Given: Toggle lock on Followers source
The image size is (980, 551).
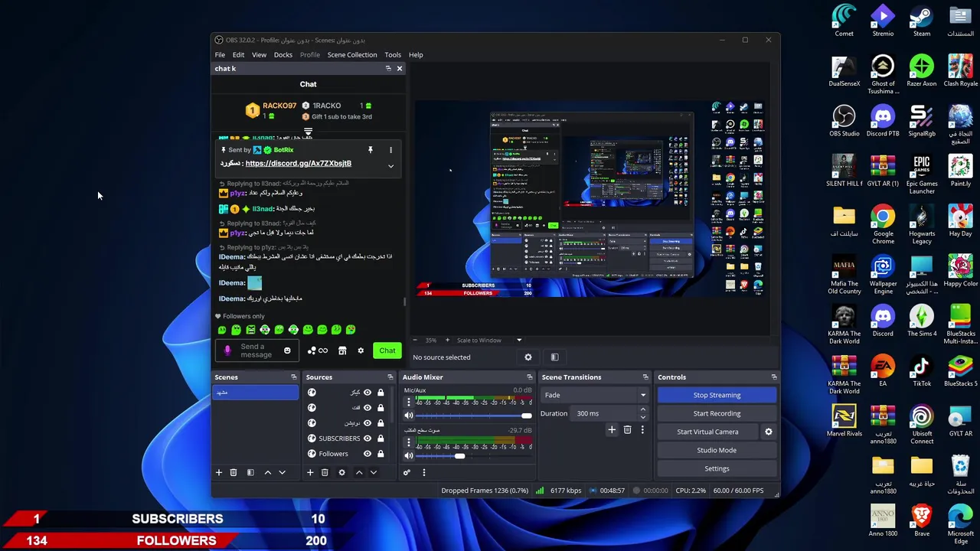Looking at the screenshot, I should pyautogui.click(x=381, y=454).
